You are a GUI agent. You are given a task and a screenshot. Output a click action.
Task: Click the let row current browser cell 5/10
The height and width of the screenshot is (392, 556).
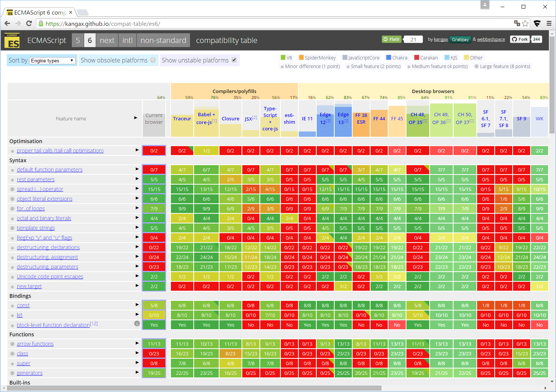[x=154, y=315]
